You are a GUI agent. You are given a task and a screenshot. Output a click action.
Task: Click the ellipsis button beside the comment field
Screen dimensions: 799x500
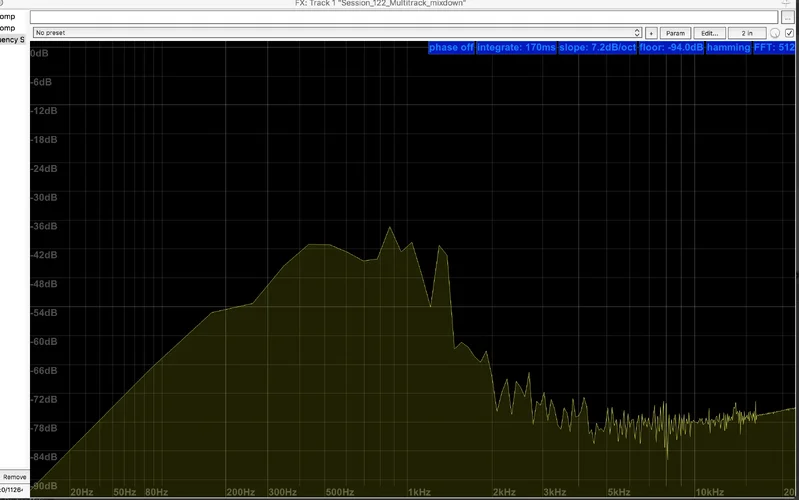[x=788, y=17]
